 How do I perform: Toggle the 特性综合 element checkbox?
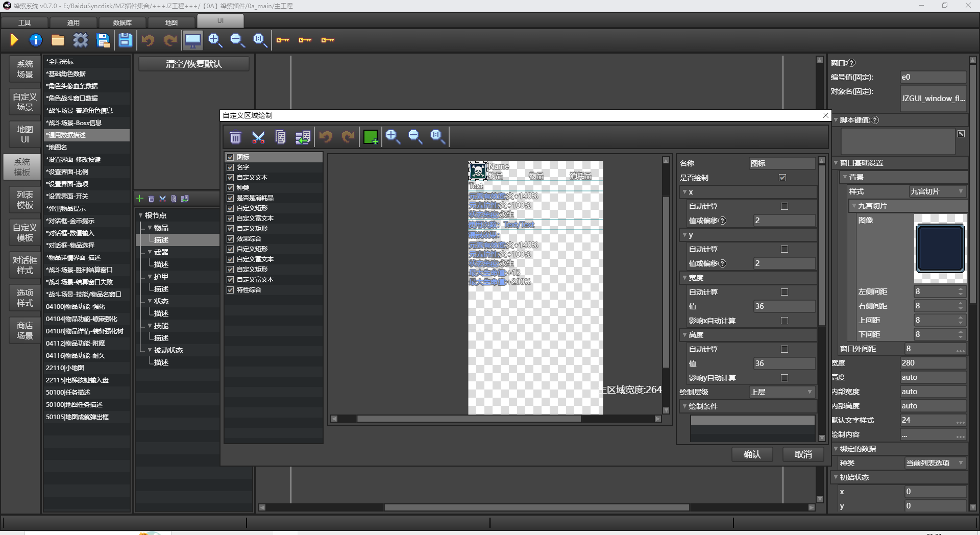coord(230,290)
